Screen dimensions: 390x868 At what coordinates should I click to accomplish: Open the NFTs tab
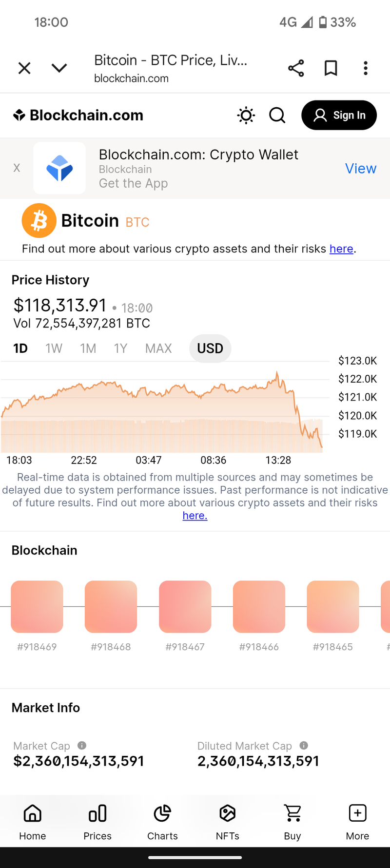click(228, 822)
